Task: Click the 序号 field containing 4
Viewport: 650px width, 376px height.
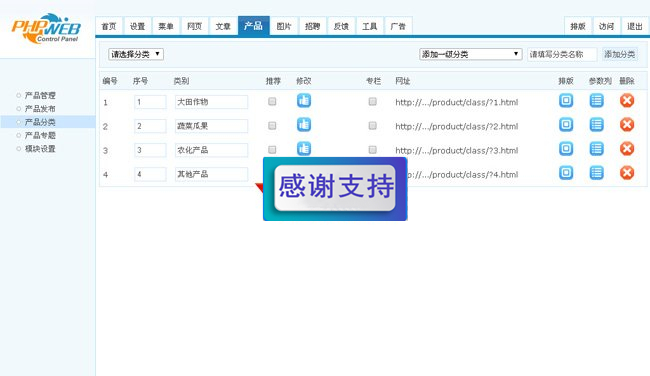Action: pos(150,174)
